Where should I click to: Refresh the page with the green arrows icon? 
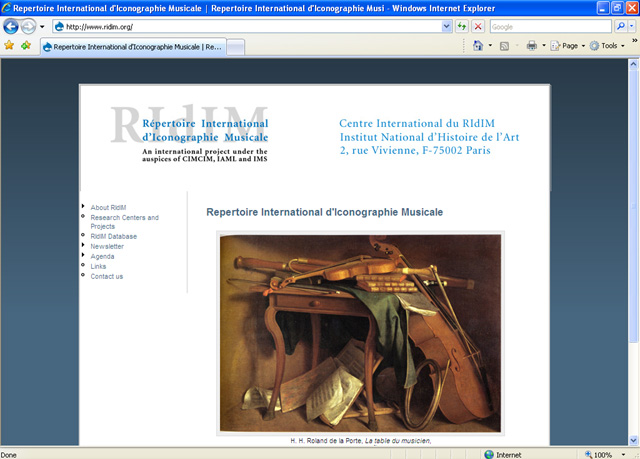(x=462, y=26)
